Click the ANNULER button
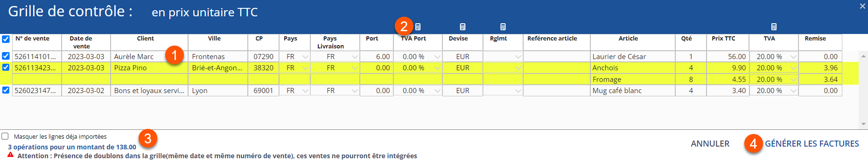This screenshot has height=168, width=868. click(x=710, y=144)
